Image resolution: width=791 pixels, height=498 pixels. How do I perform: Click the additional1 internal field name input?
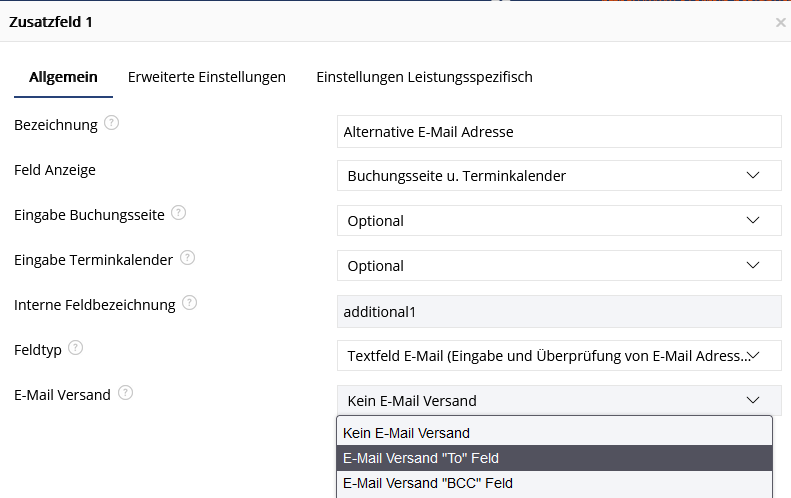559,312
